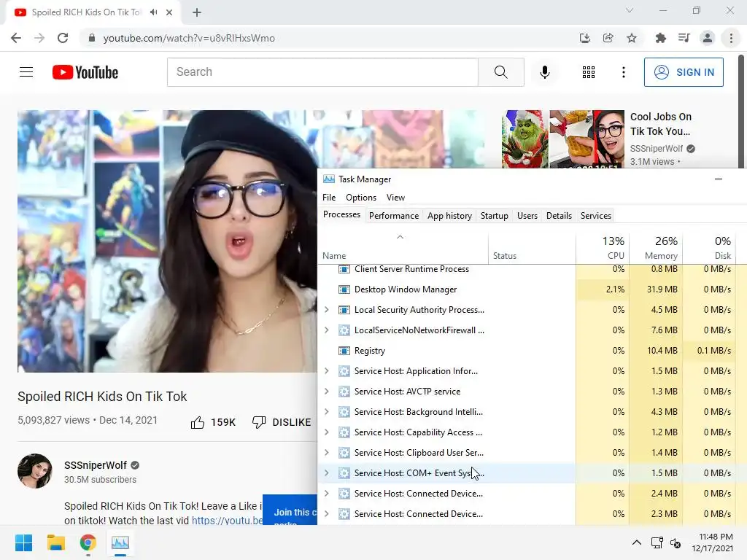The width and height of the screenshot is (747, 560).
Task: Expand Service Host: COM+ Event Sys... row
Action: pyautogui.click(x=326, y=472)
